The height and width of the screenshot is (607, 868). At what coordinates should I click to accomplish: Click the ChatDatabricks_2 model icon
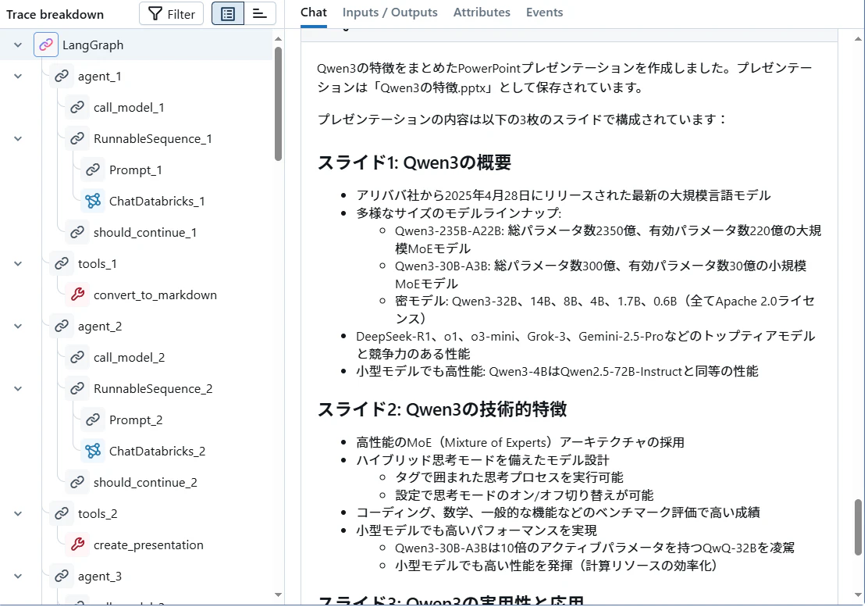click(x=92, y=452)
